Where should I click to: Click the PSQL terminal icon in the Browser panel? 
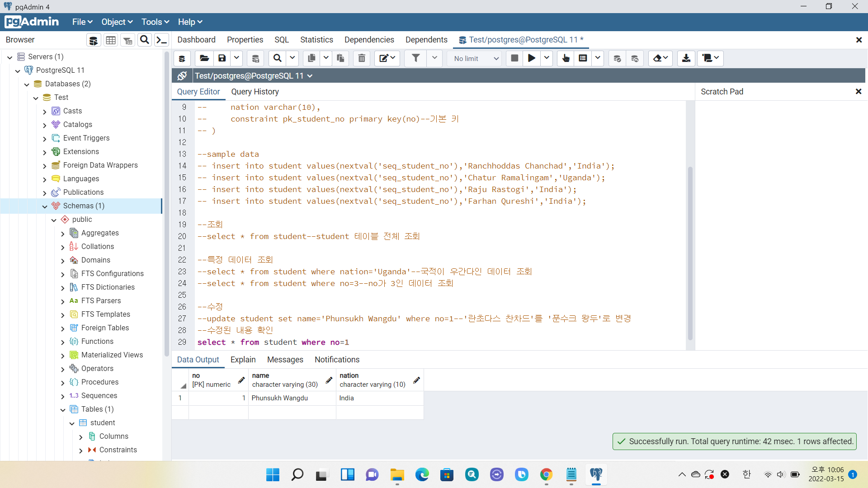[161, 40]
